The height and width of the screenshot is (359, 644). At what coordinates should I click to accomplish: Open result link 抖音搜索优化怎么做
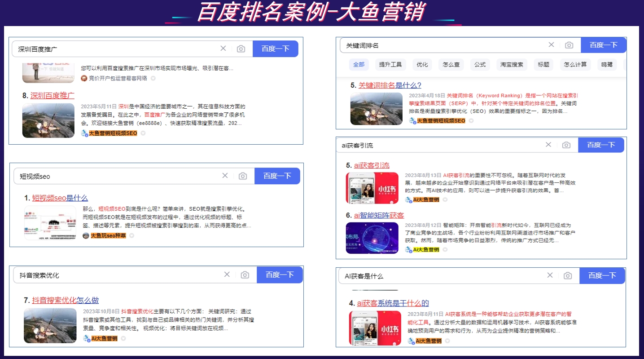pos(66,300)
